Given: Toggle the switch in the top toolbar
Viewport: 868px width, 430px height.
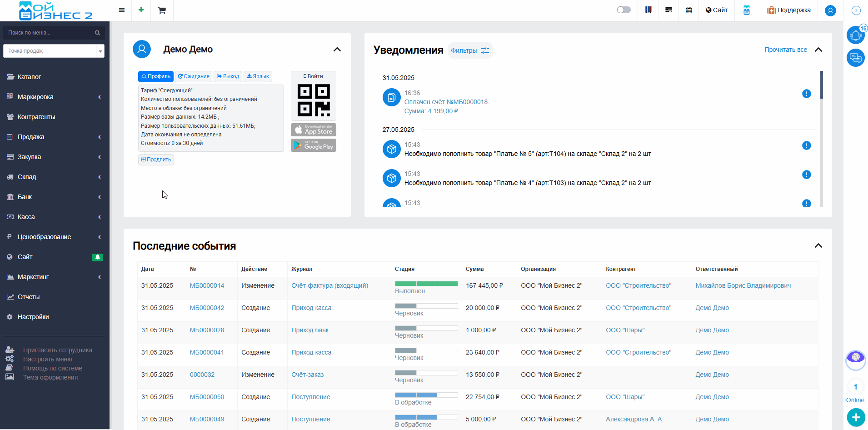Looking at the screenshot, I should click(x=624, y=10).
